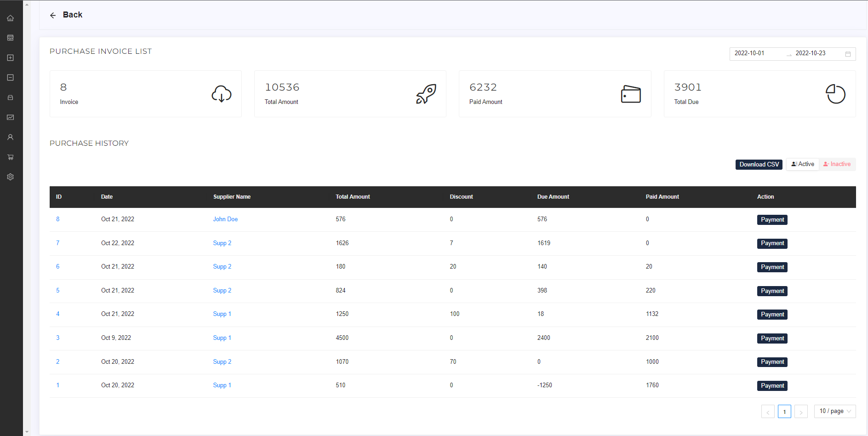Switch to the Inactive invoices filter
This screenshot has width=868, height=436.
[837, 164]
